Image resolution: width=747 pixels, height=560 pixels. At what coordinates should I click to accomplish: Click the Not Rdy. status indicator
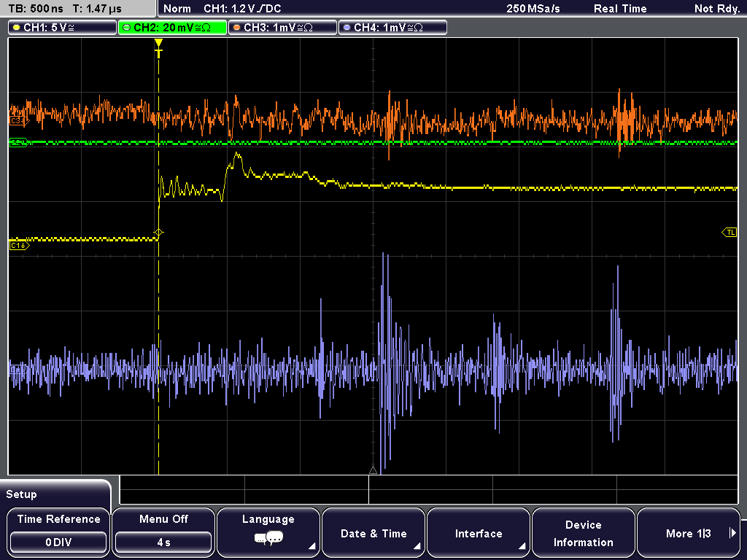coord(716,9)
